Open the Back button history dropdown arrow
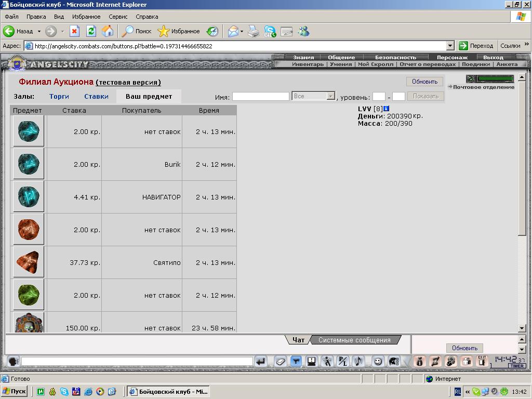 (39, 31)
